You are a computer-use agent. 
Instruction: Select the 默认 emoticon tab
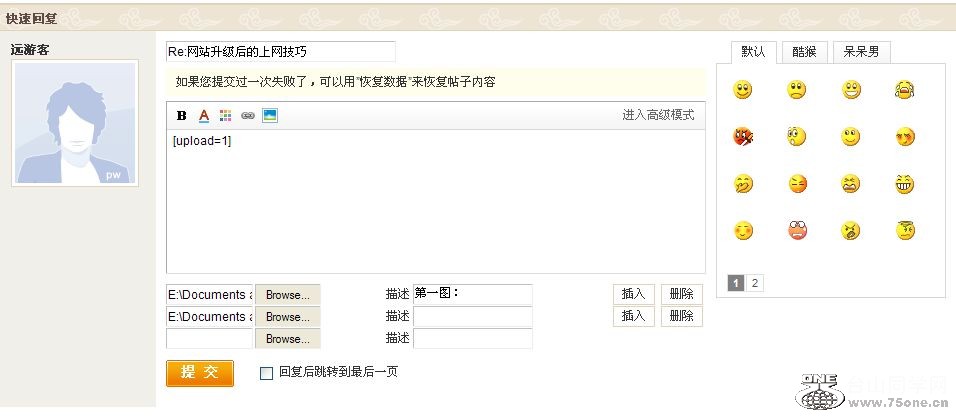753,52
